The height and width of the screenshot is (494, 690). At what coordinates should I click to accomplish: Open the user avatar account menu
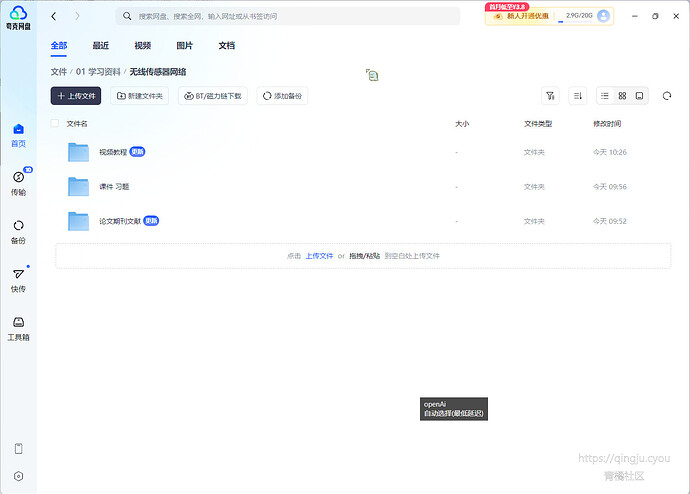[604, 16]
